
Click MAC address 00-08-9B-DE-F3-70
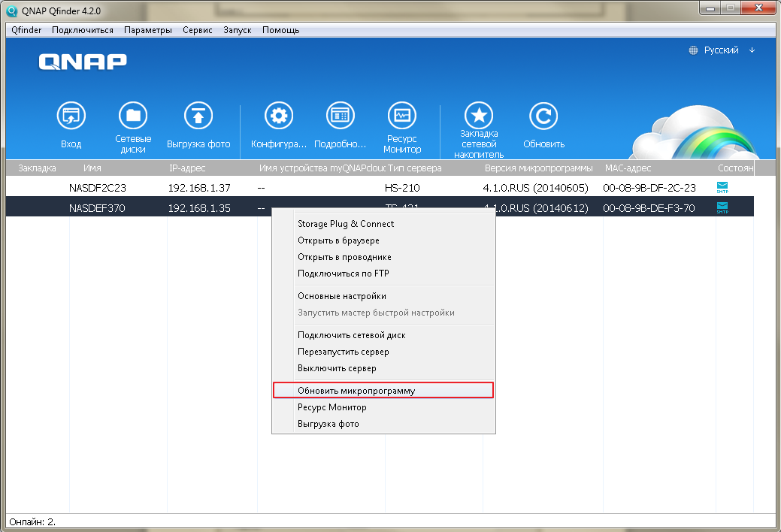(649, 208)
